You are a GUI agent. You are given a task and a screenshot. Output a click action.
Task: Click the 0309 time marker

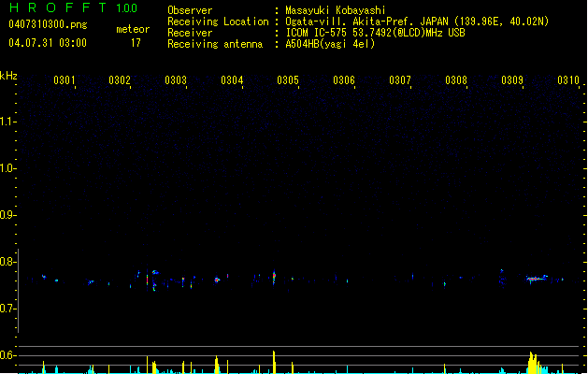pyautogui.click(x=512, y=80)
